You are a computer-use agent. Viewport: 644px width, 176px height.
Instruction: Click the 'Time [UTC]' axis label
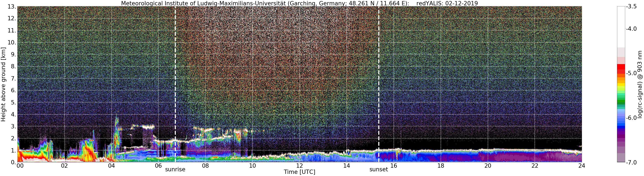(300, 172)
